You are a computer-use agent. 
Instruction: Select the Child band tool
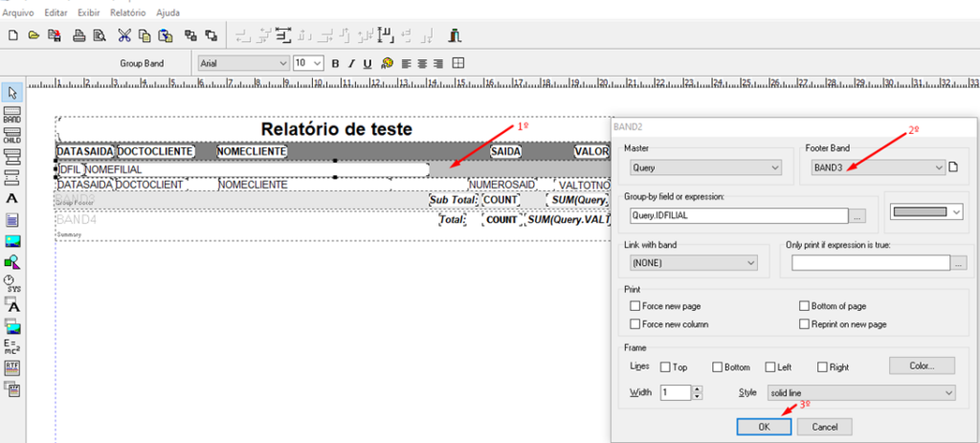point(13,136)
